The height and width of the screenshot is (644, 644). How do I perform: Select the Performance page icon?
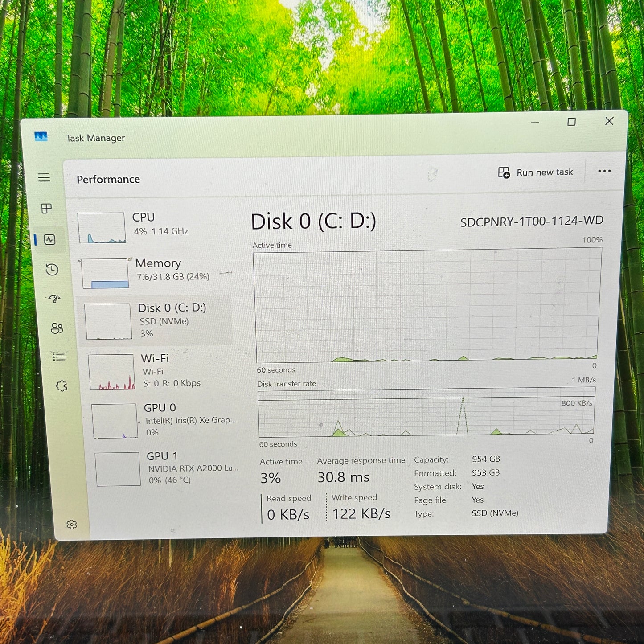(x=49, y=240)
